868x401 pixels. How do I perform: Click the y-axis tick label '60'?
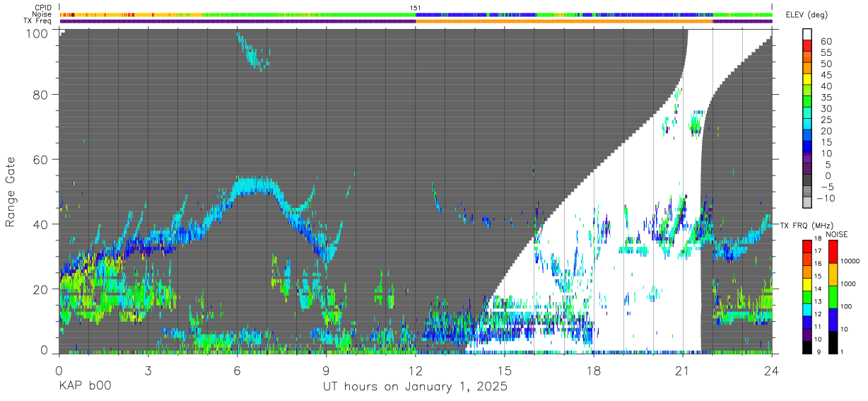[x=41, y=160]
